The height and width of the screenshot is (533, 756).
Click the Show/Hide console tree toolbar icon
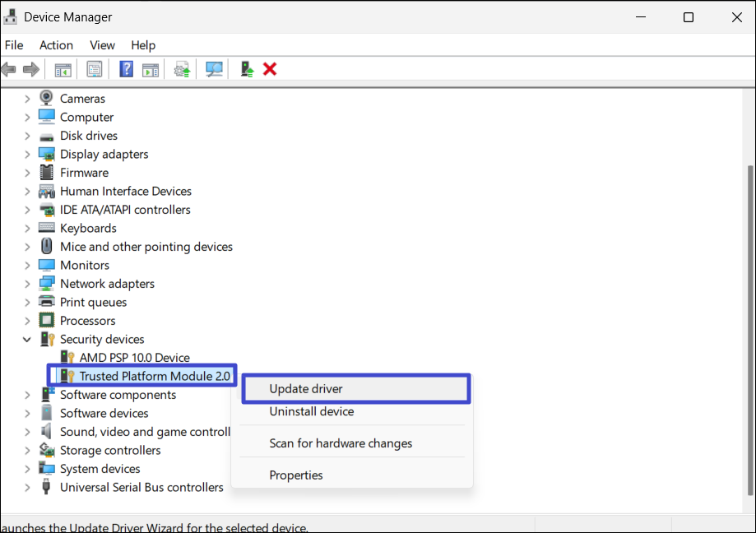click(63, 69)
